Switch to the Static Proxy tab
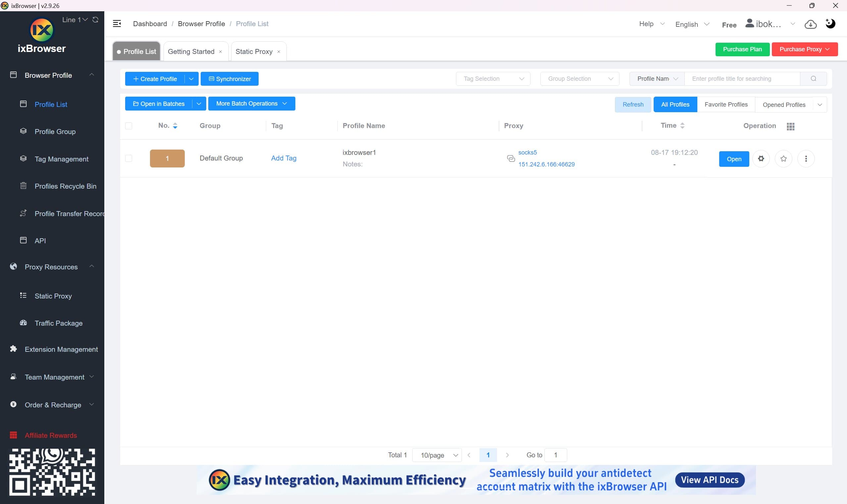 pyautogui.click(x=254, y=52)
